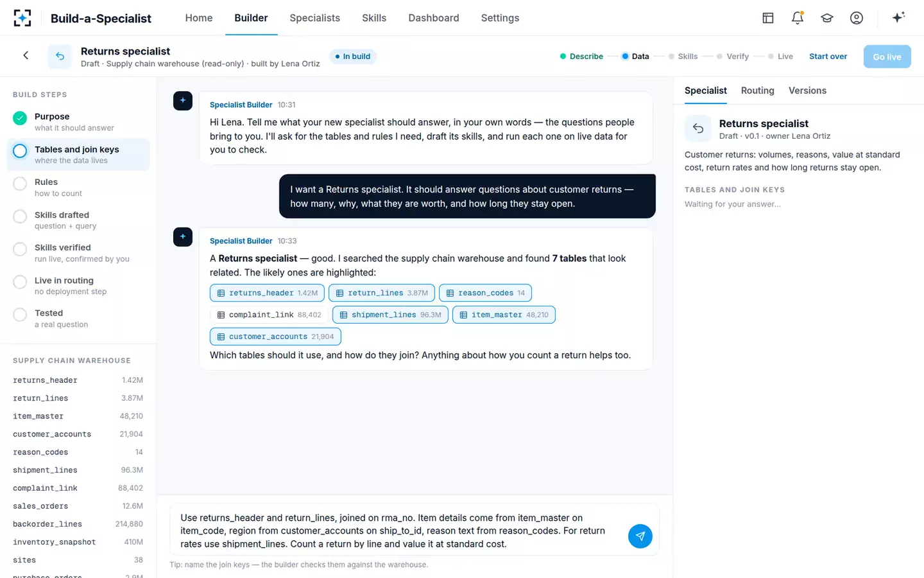Switch to the Routing tab
The image size is (924, 578).
[757, 91]
